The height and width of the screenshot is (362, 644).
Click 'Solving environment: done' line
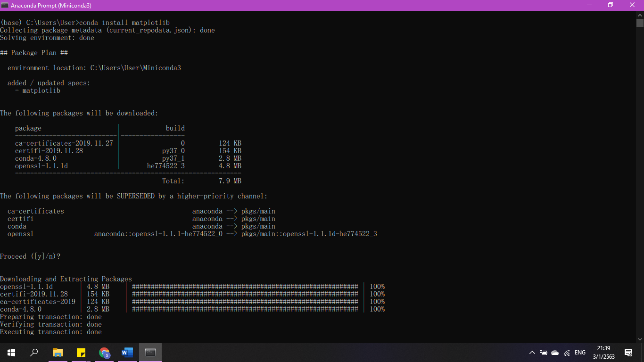47,38
